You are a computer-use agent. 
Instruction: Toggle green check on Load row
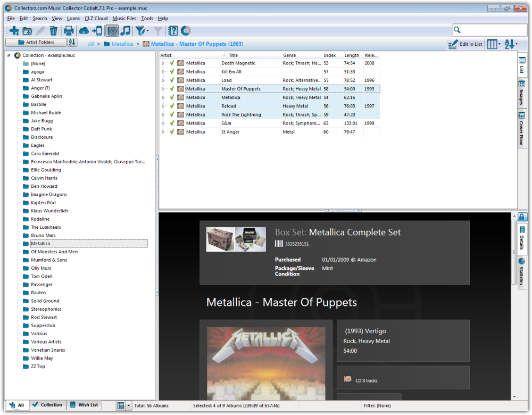172,80
